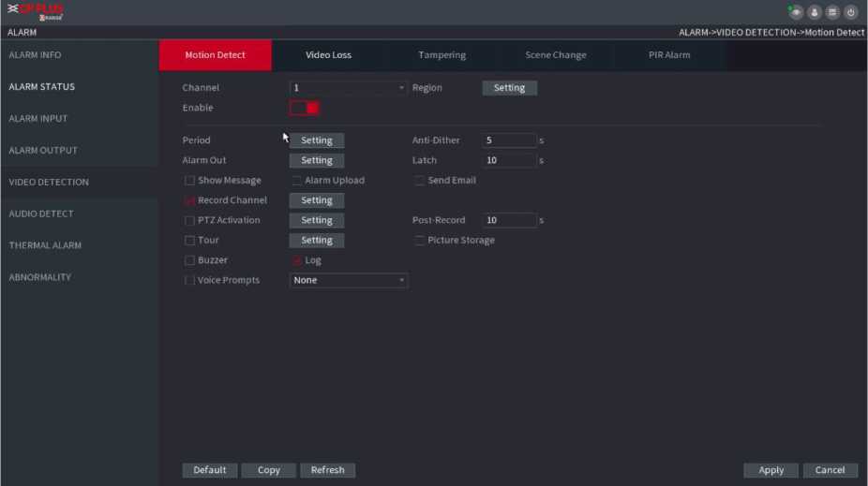868x486 pixels.
Task: Uncheck the Record Channel checkbox
Action: 190,200
